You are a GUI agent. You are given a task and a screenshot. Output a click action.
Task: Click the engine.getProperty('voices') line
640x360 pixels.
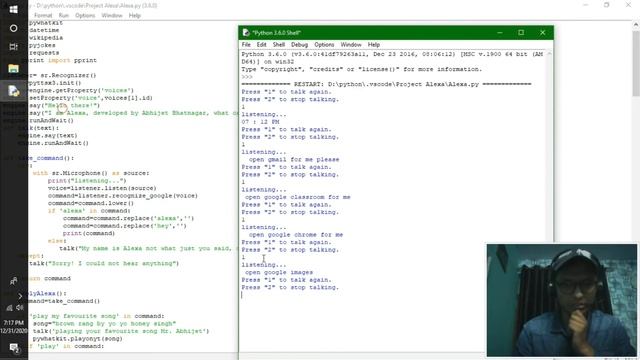click(x=81, y=91)
